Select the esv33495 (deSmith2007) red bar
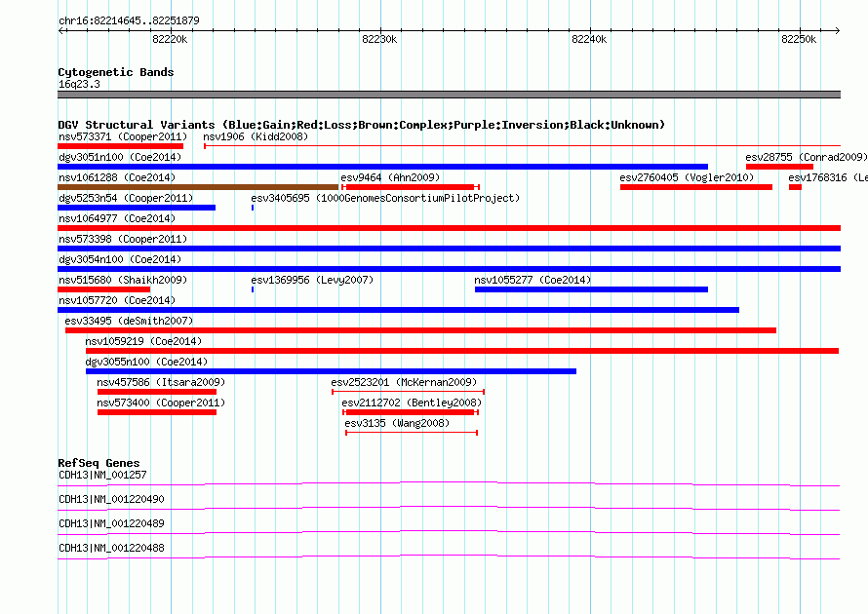The height and width of the screenshot is (614, 868). 420,330
